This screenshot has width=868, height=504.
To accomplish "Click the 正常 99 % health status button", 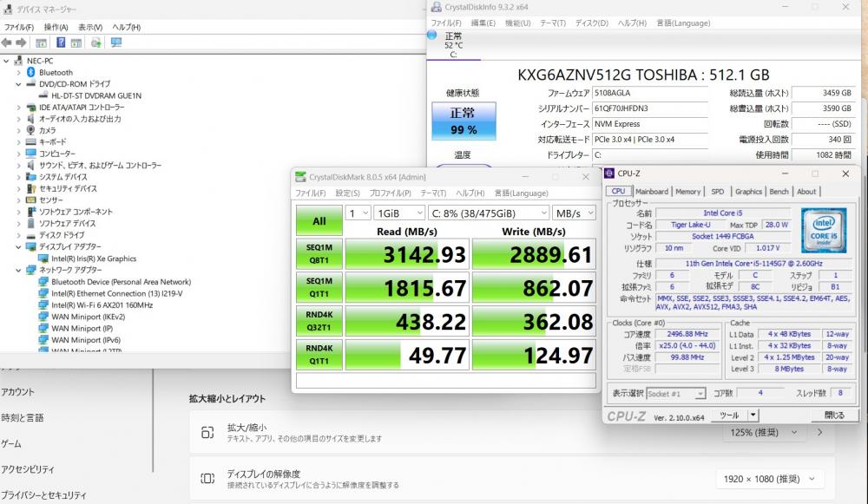I will (464, 121).
